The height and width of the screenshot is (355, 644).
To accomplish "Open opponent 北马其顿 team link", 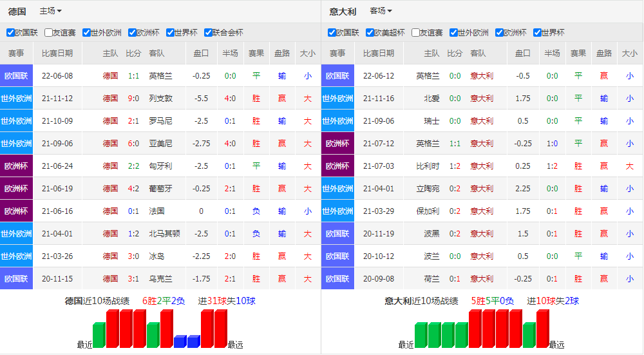I will [x=165, y=233].
